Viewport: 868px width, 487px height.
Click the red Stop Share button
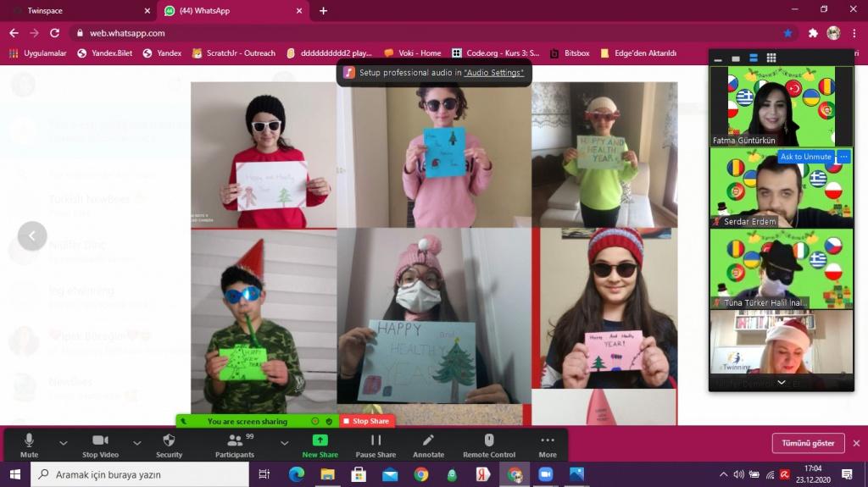click(x=366, y=421)
